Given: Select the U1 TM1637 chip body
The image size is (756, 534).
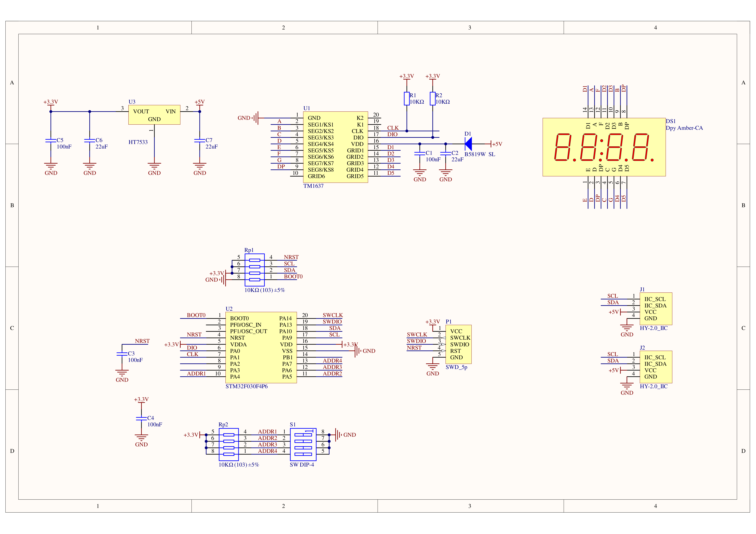Looking at the screenshot, I should [335, 147].
